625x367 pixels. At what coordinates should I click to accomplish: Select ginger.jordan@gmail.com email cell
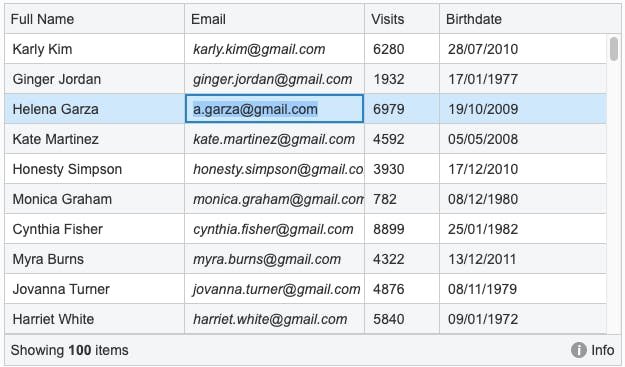(275, 79)
